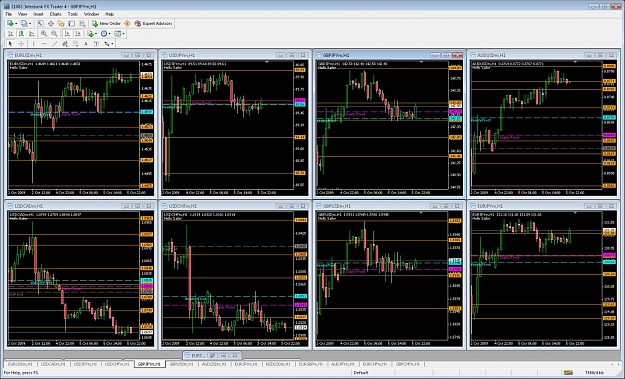The height and width of the screenshot is (379, 625).
Task: Click the Default profile in status bar
Action: 361,373
